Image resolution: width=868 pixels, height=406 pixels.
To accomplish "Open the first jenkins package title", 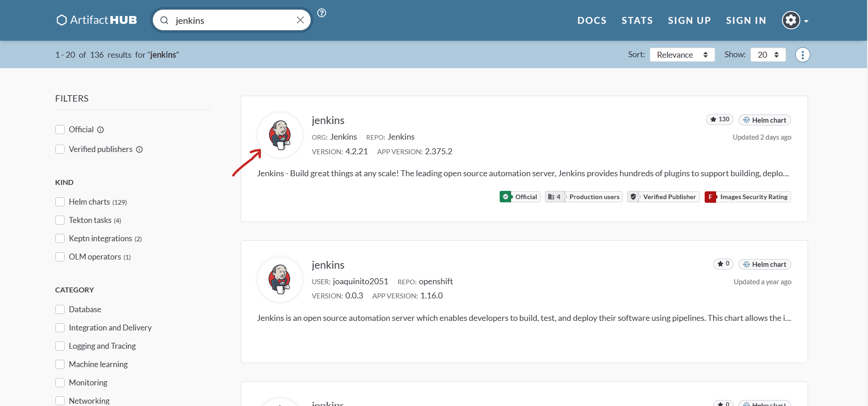I will [328, 120].
